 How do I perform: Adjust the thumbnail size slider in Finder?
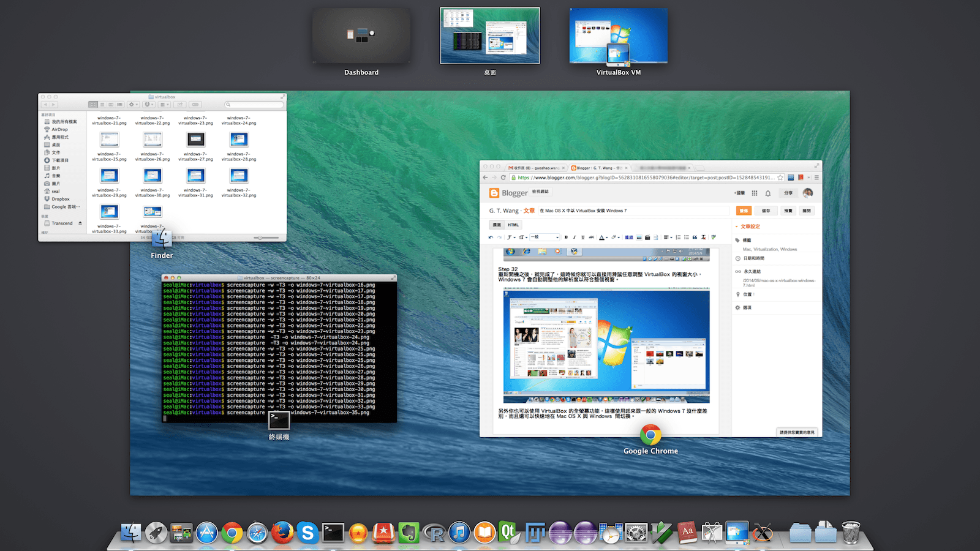(x=260, y=238)
